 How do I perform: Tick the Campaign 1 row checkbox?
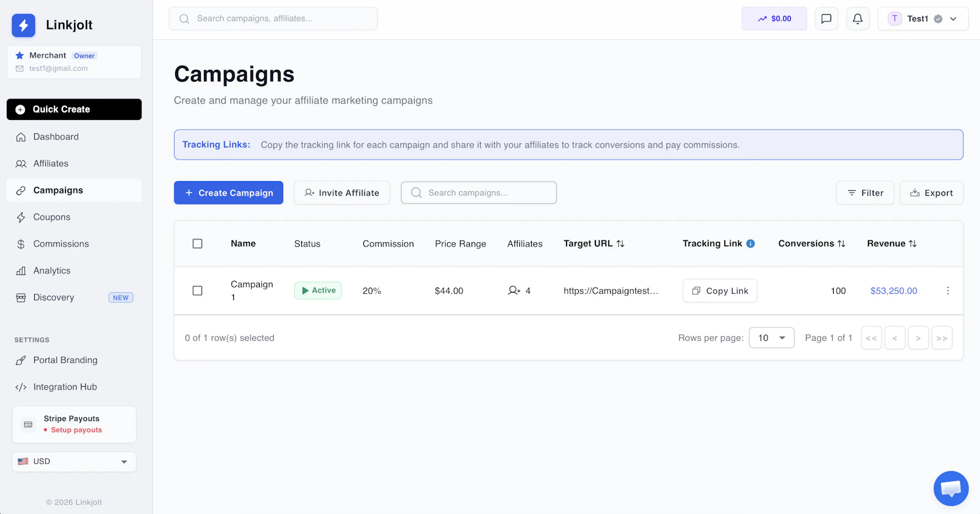tap(197, 291)
